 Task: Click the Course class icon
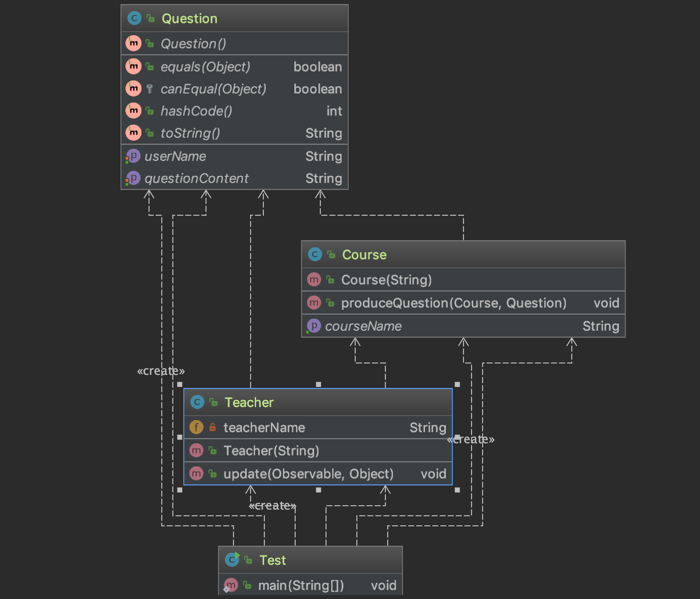pos(314,254)
